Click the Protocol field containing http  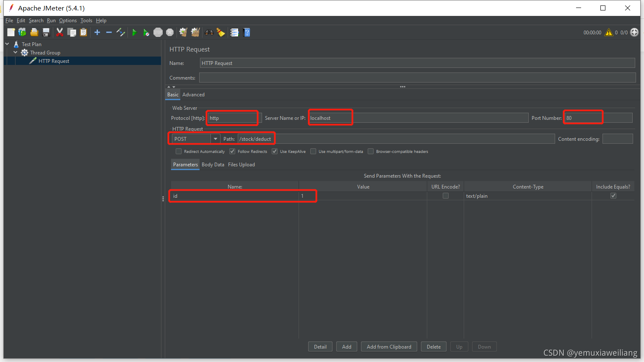click(x=235, y=118)
